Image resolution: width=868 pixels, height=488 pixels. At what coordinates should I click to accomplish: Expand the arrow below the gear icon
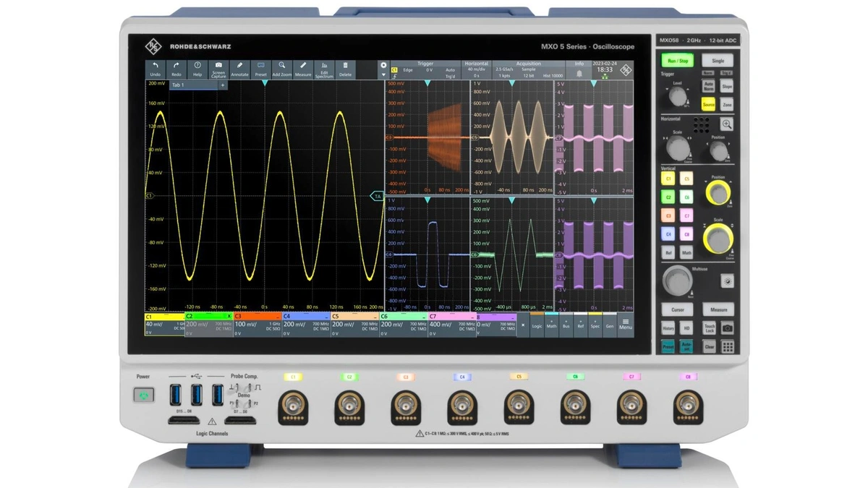point(383,74)
